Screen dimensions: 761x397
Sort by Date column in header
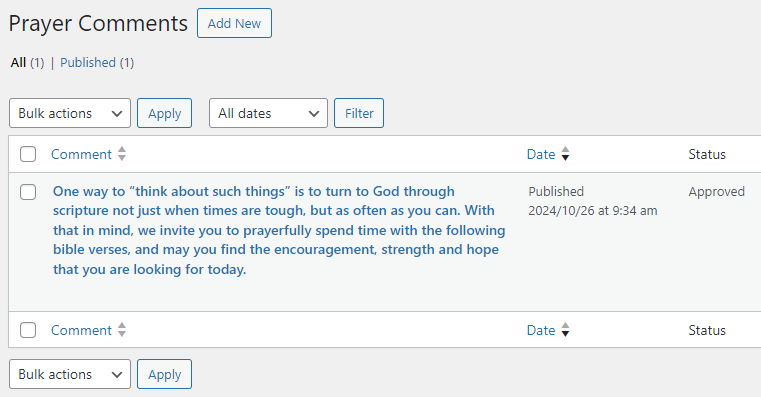pos(541,154)
